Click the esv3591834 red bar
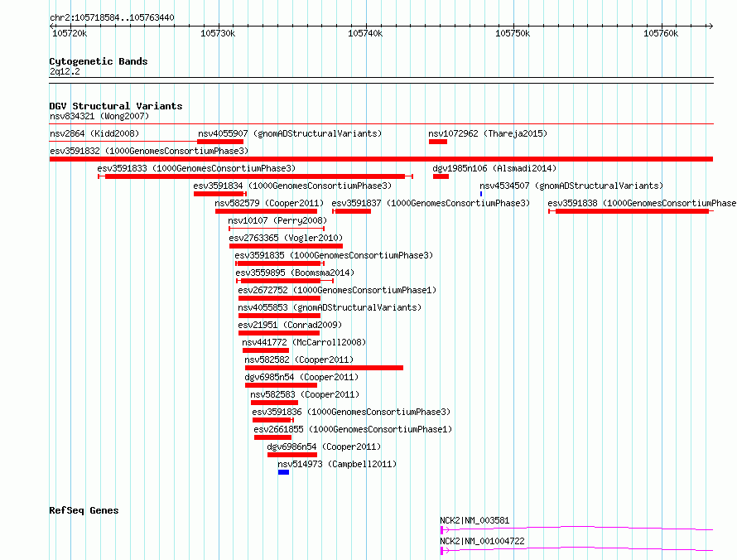 point(219,194)
